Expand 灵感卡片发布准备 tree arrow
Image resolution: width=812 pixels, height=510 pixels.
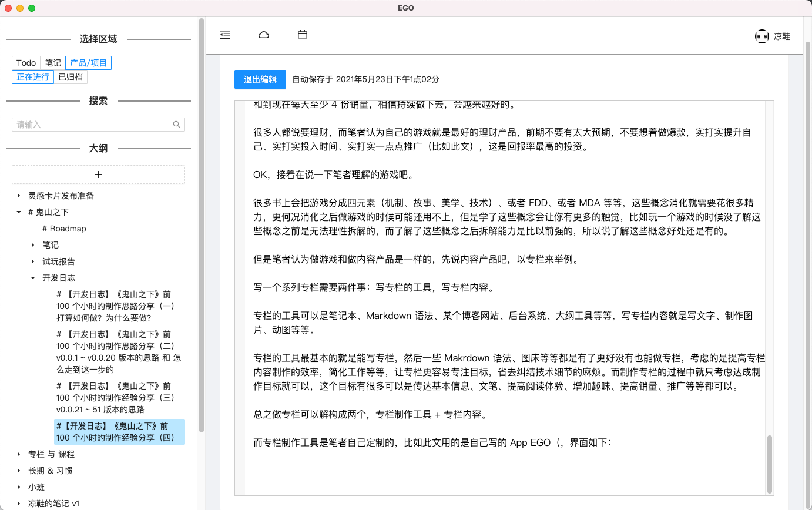pos(19,196)
